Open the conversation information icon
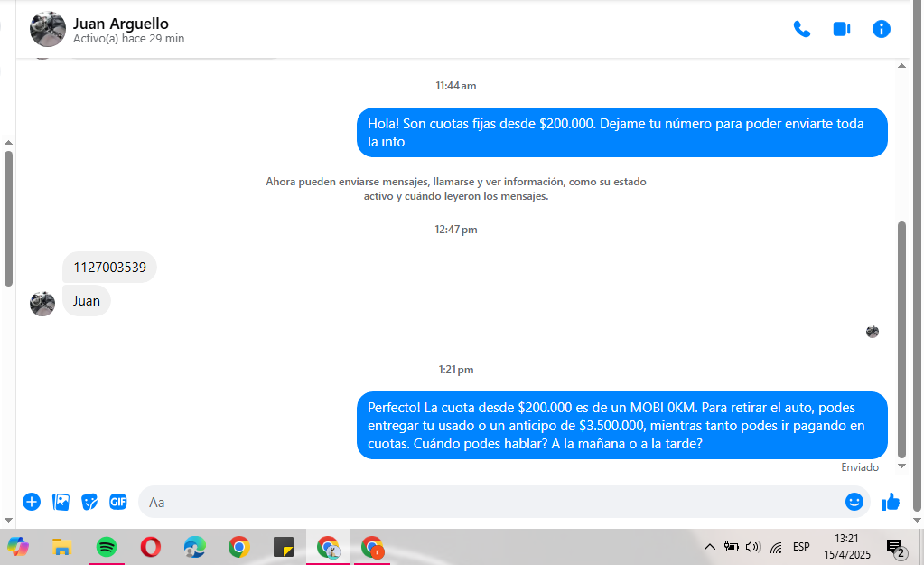The image size is (924, 565). point(881,29)
